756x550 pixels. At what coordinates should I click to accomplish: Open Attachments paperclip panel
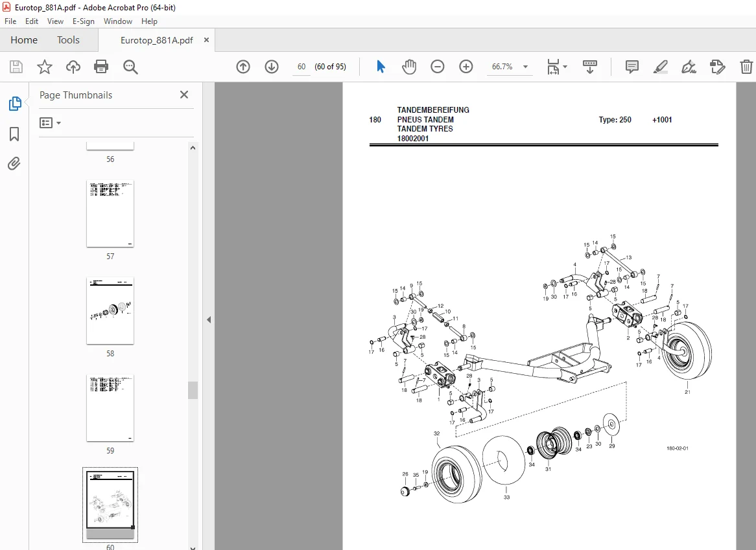(x=14, y=164)
